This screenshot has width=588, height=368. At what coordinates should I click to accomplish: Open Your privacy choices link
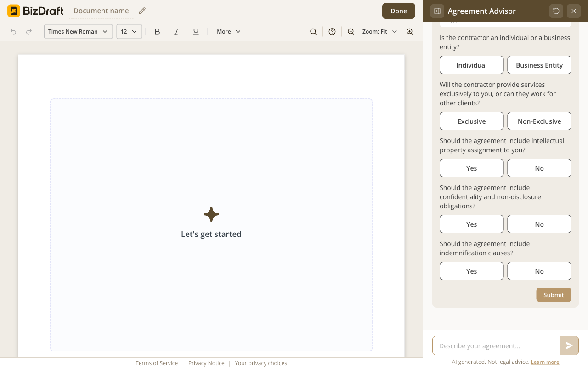pyautogui.click(x=261, y=363)
